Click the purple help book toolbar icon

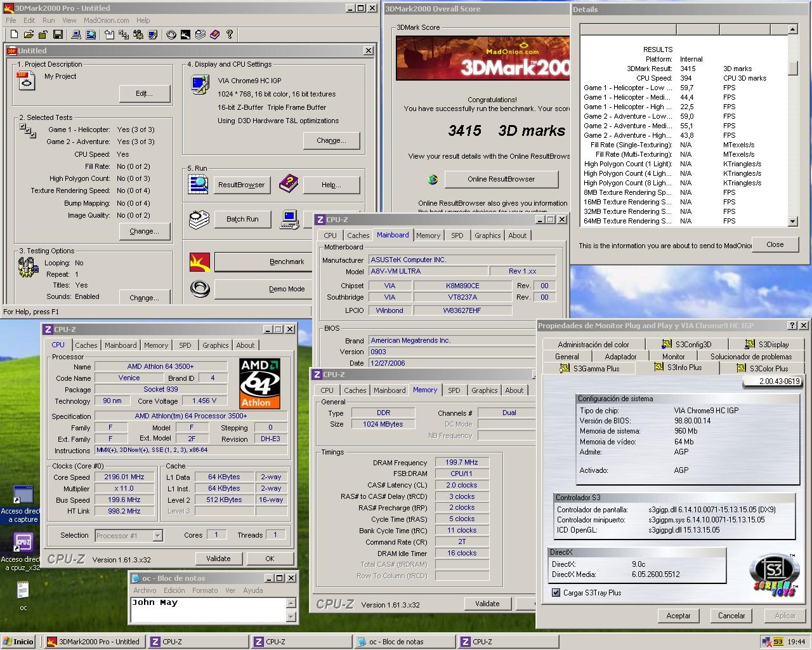pos(215,34)
